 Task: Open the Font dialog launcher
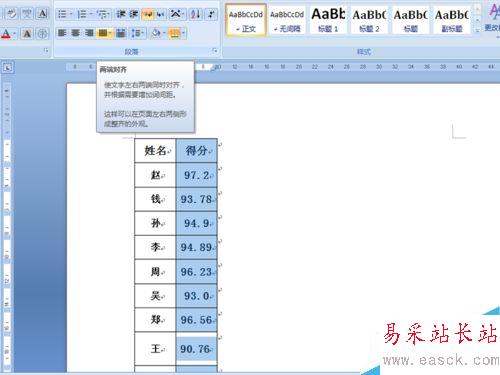pyautogui.click(x=46, y=51)
